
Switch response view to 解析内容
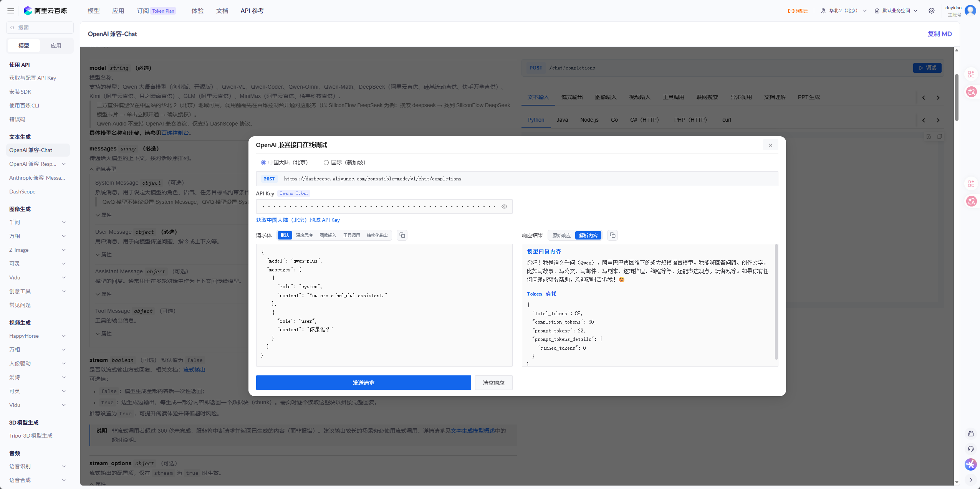(588, 235)
